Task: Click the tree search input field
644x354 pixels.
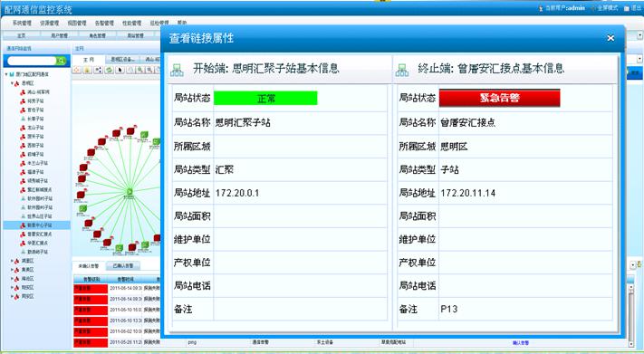Action: pyautogui.click(x=32, y=61)
